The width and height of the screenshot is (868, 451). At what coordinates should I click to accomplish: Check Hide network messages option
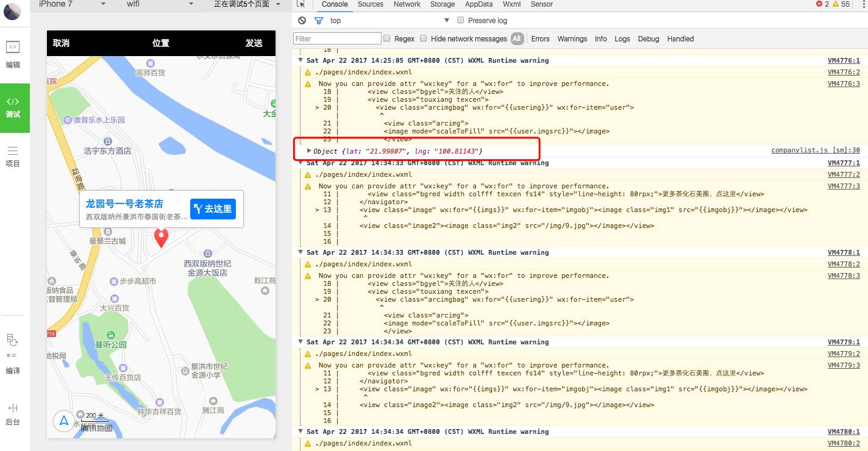(424, 38)
